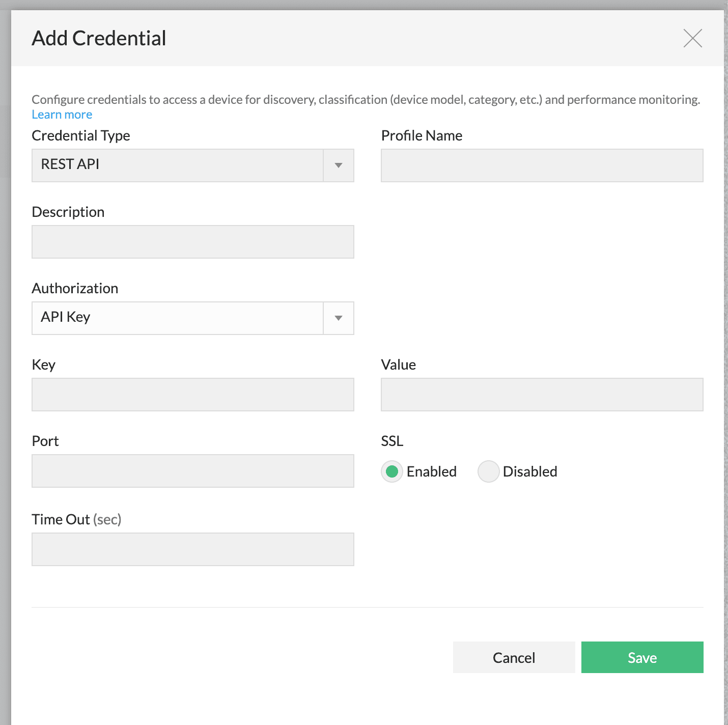Click the Authorization dropdown chevron icon
The image size is (728, 725).
click(x=338, y=318)
